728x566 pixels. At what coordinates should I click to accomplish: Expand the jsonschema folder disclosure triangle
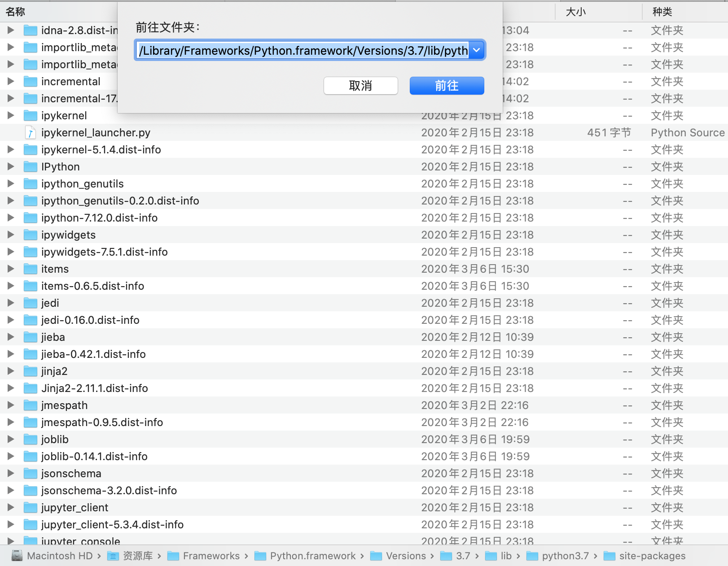(x=10, y=473)
